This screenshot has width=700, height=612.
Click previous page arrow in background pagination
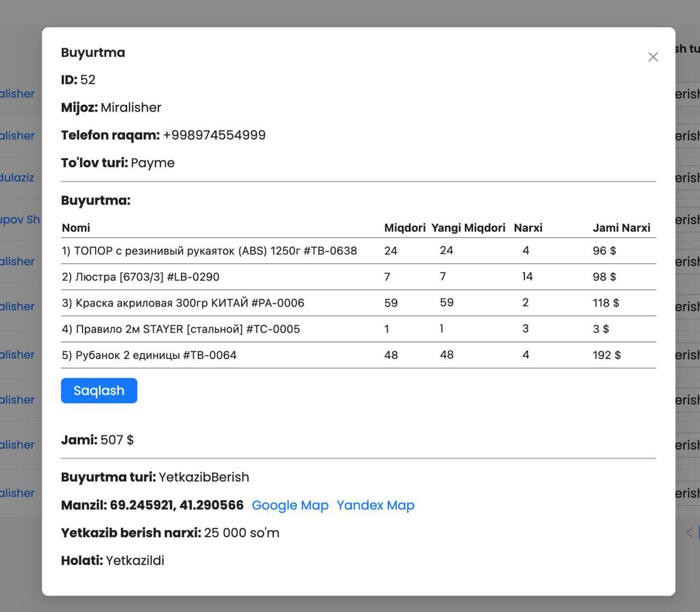click(x=689, y=532)
